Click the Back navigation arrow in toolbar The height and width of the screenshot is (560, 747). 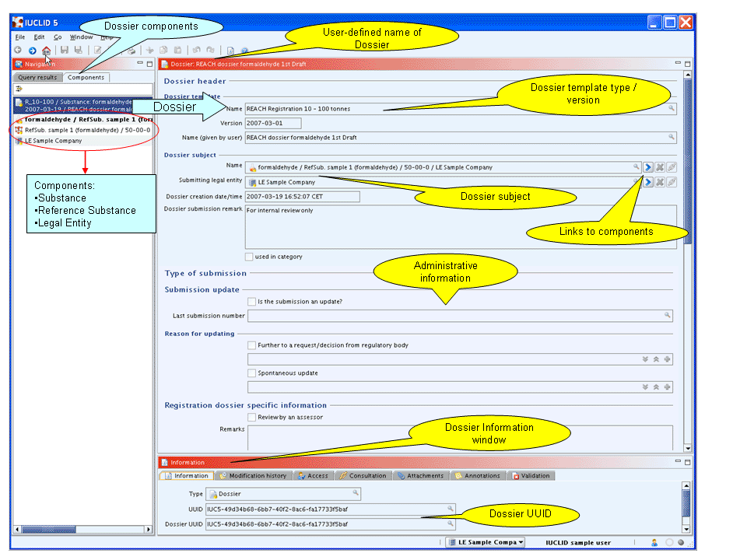18,51
